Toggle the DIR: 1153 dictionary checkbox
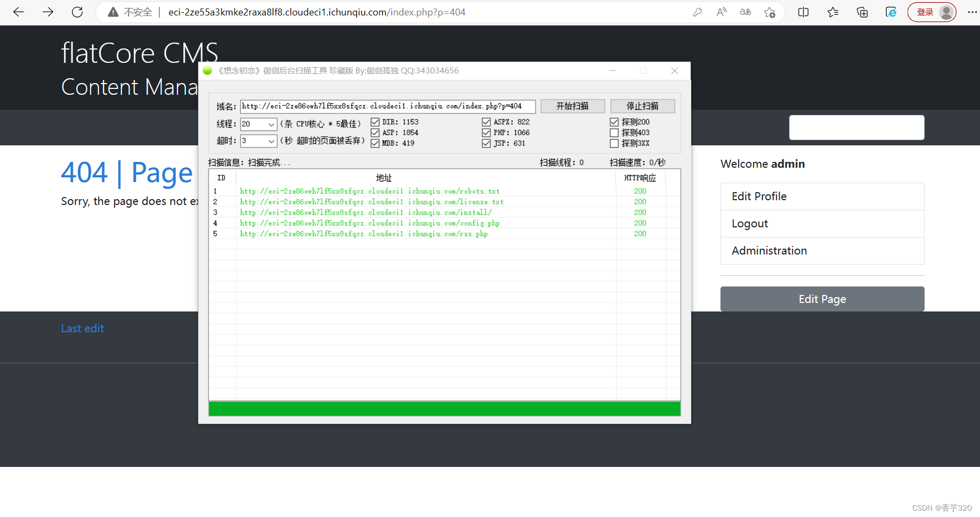This screenshot has width=980, height=517. [375, 122]
